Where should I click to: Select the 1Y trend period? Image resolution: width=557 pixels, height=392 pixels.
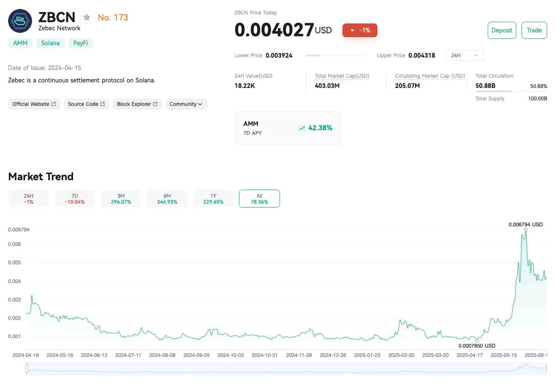213,199
